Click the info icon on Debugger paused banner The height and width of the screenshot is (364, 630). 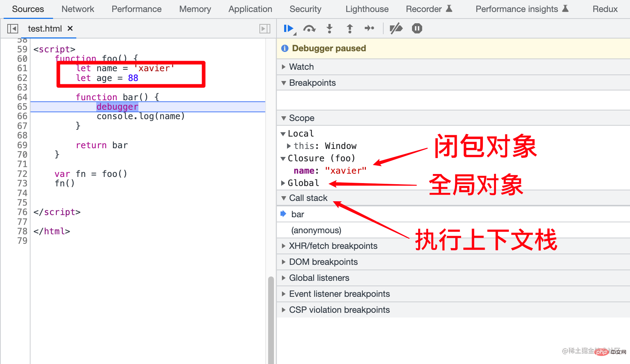pos(284,48)
